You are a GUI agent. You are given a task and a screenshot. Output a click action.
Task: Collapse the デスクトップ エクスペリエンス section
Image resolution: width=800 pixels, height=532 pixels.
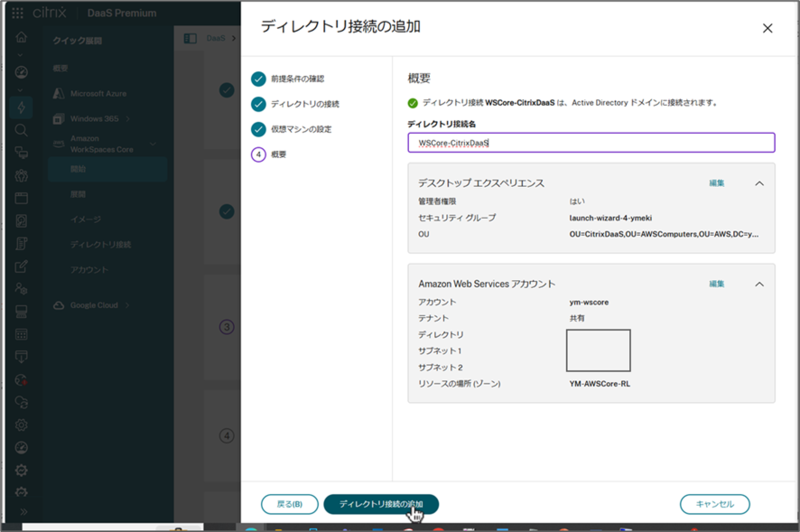(x=759, y=184)
